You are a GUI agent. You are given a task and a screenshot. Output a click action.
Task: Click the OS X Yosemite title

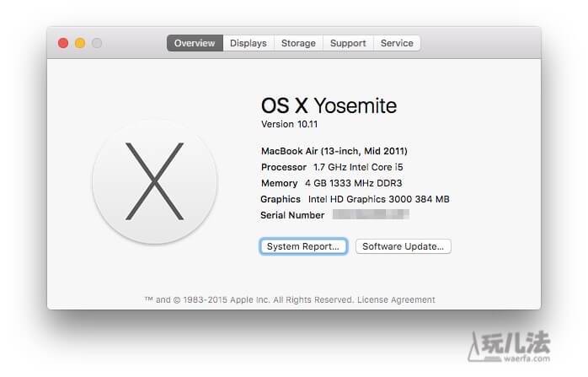pyautogui.click(x=329, y=105)
